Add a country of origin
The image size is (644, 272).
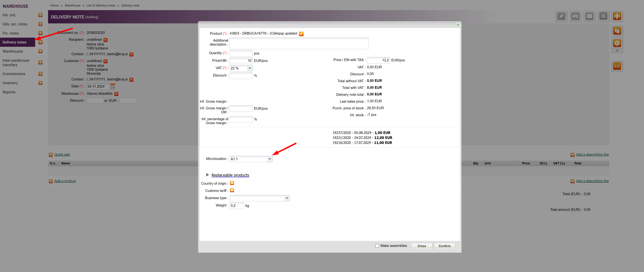point(232,183)
